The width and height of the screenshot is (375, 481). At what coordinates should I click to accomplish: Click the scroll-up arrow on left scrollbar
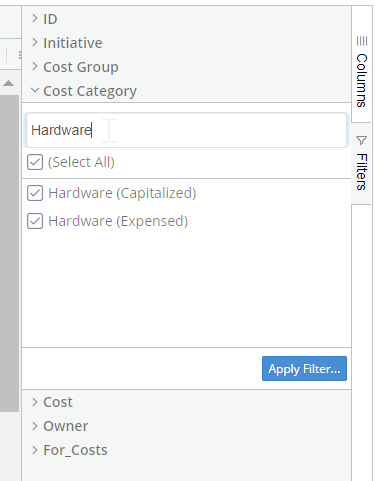[9, 83]
